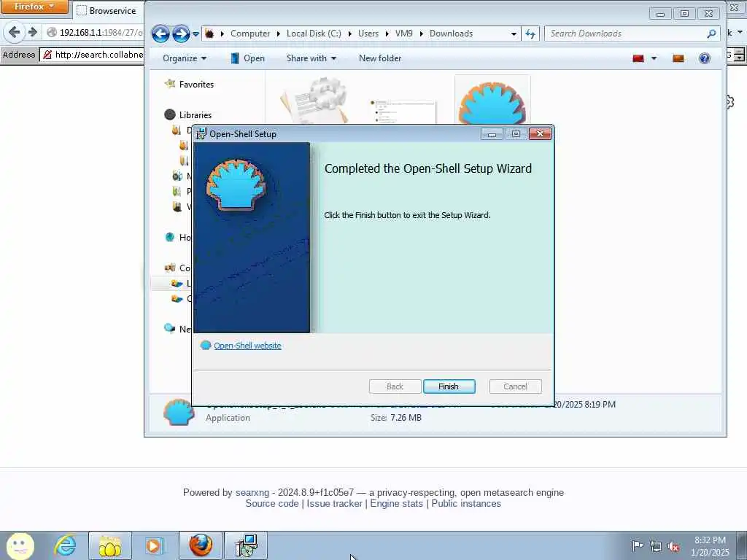This screenshot has width=747, height=560.
Task: Select Users in the address breadcrumb
Action: click(x=368, y=34)
